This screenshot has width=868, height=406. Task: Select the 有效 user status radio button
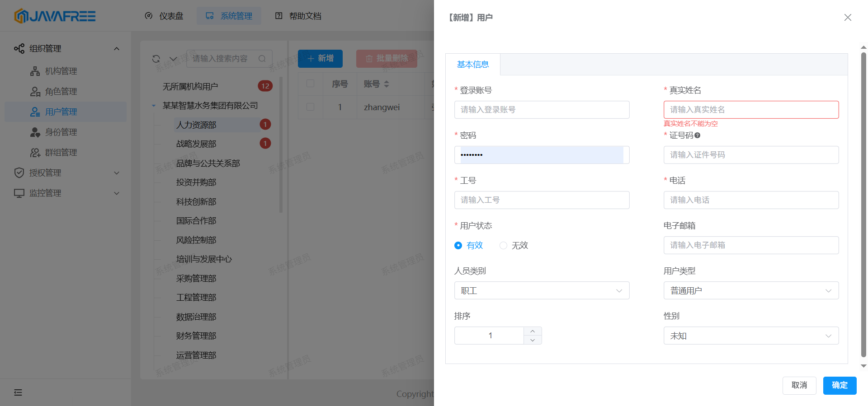tap(458, 245)
